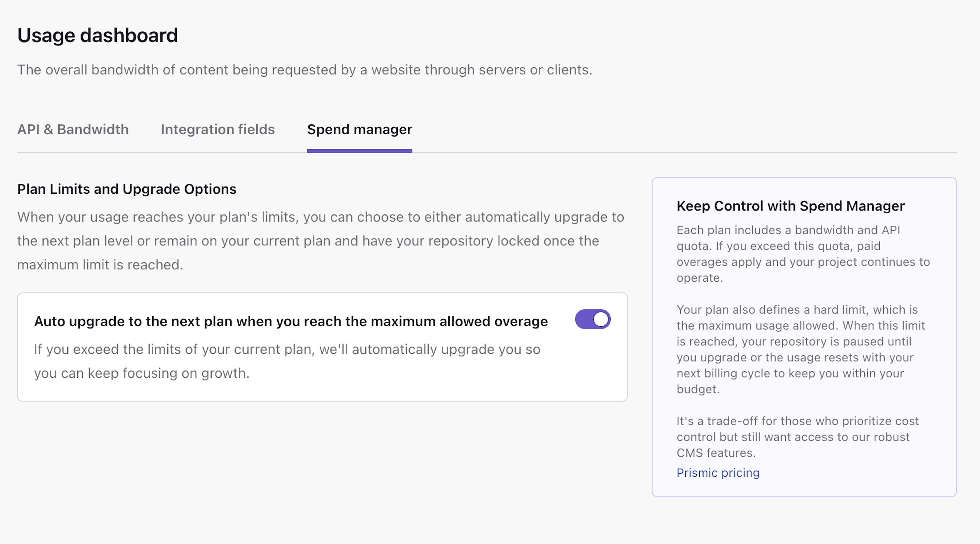Open the Integration fields tab
The height and width of the screenshot is (544, 980).
click(218, 129)
